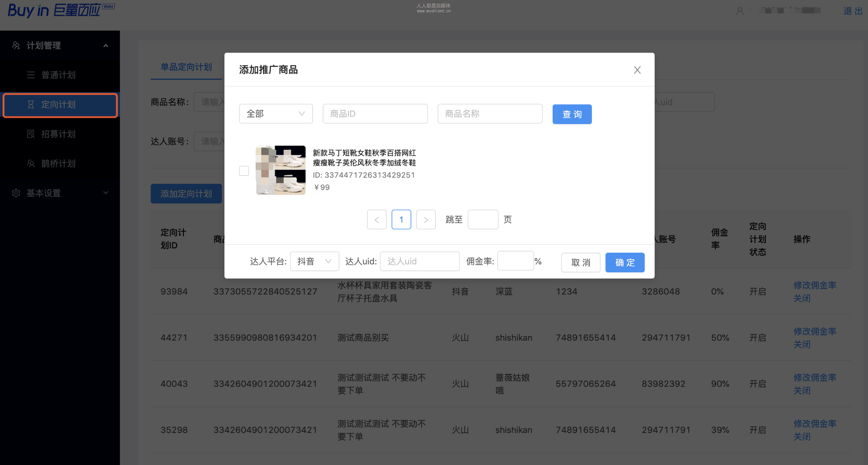
Task: Open the 达人平台 抖音 dropdown
Action: coord(315,262)
